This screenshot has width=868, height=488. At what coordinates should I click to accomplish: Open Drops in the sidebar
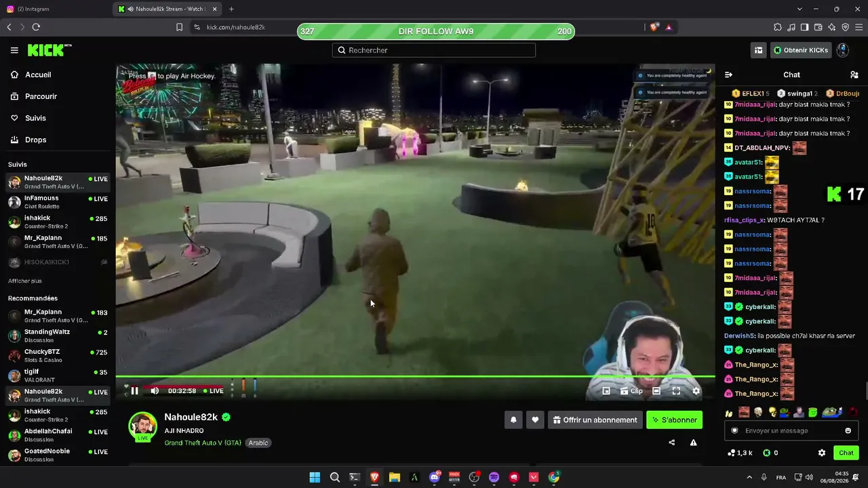(58, 140)
